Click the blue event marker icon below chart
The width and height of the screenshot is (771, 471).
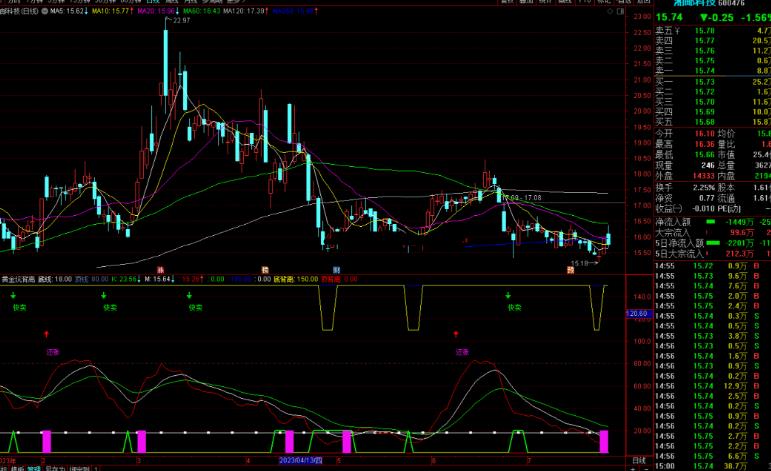pyautogui.click(x=336, y=269)
